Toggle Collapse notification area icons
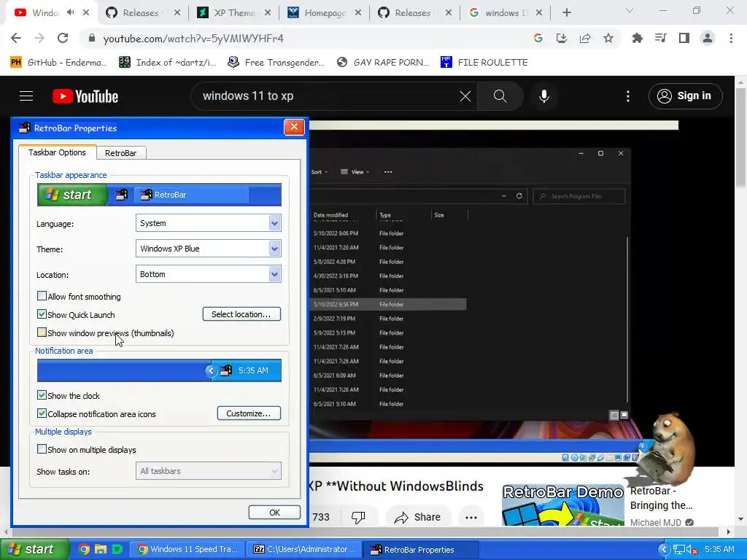 click(42, 413)
